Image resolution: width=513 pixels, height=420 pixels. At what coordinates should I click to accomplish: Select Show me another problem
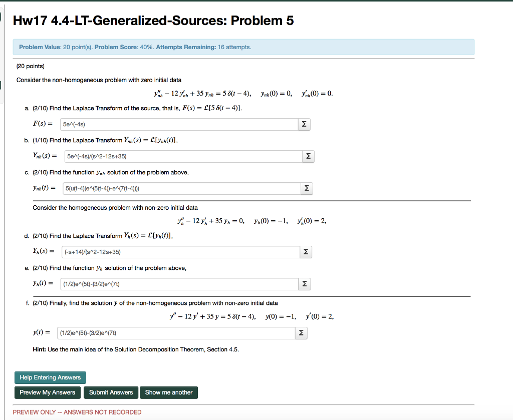point(169,392)
